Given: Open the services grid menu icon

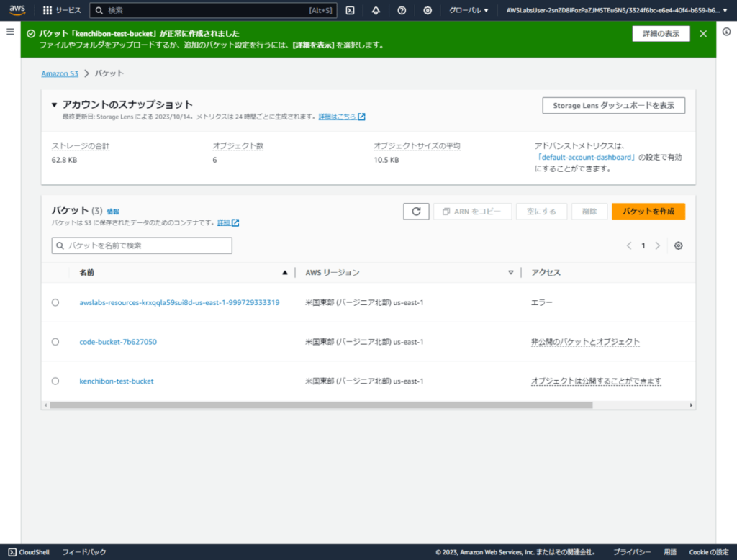Looking at the screenshot, I should click(x=48, y=10).
